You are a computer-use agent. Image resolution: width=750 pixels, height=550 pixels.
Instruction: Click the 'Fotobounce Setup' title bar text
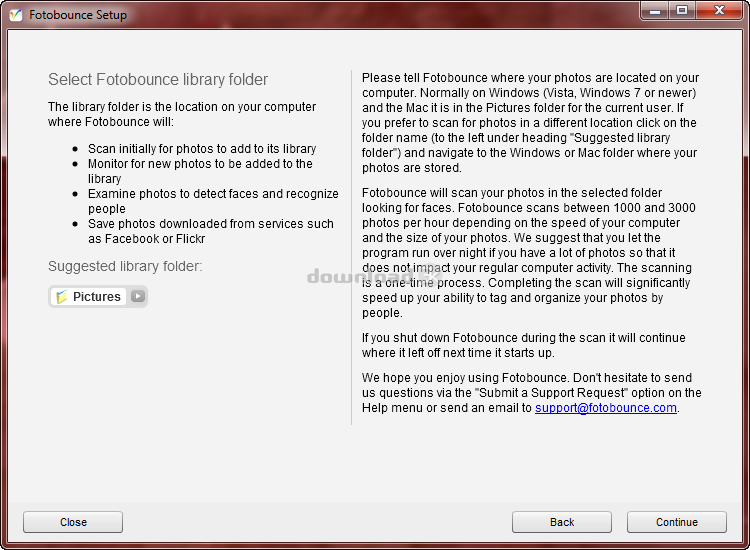[78, 15]
